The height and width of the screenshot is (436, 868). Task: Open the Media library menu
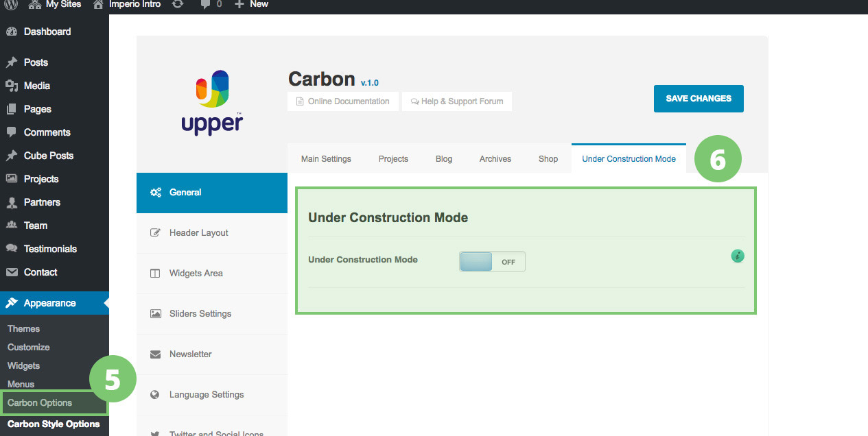(x=36, y=86)
